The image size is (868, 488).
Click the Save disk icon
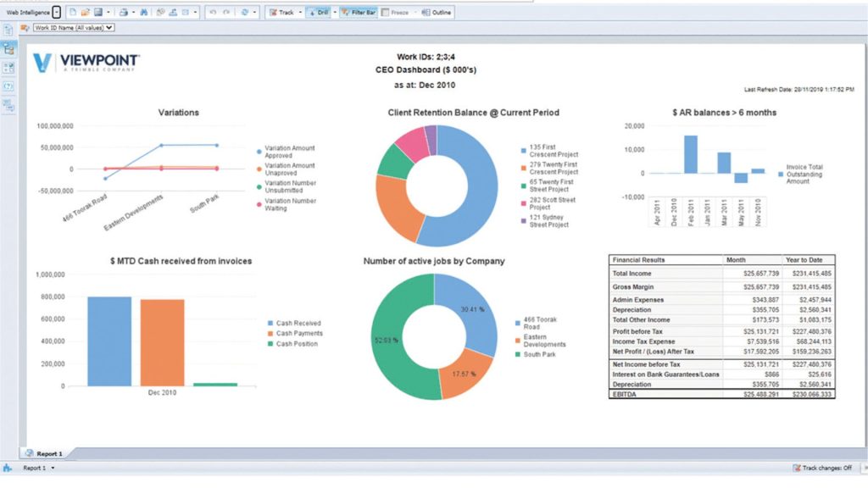(98, 12)
